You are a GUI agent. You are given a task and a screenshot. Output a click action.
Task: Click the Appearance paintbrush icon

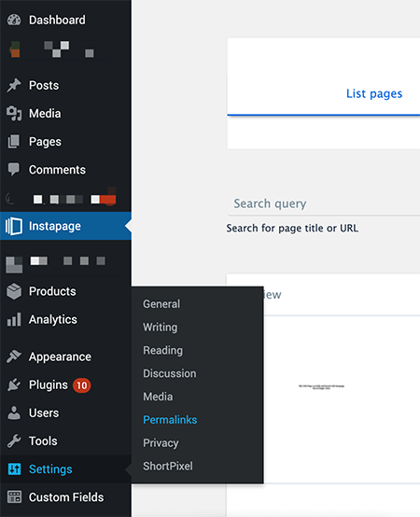pos(14,356)
